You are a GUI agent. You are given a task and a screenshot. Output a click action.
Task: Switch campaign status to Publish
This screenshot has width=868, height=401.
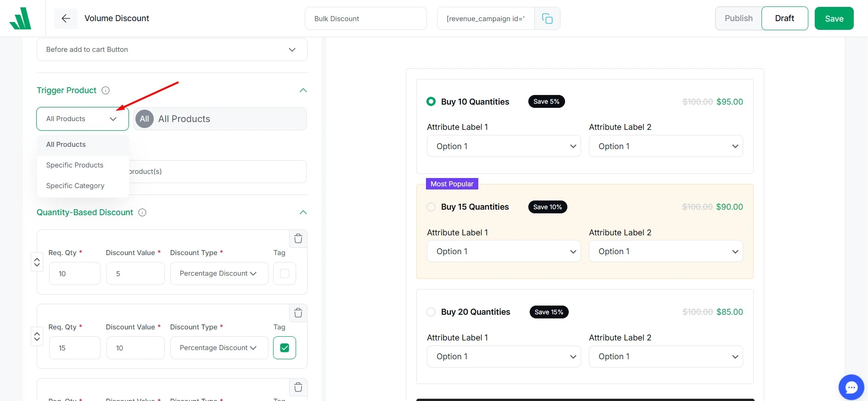click(739, 18)
